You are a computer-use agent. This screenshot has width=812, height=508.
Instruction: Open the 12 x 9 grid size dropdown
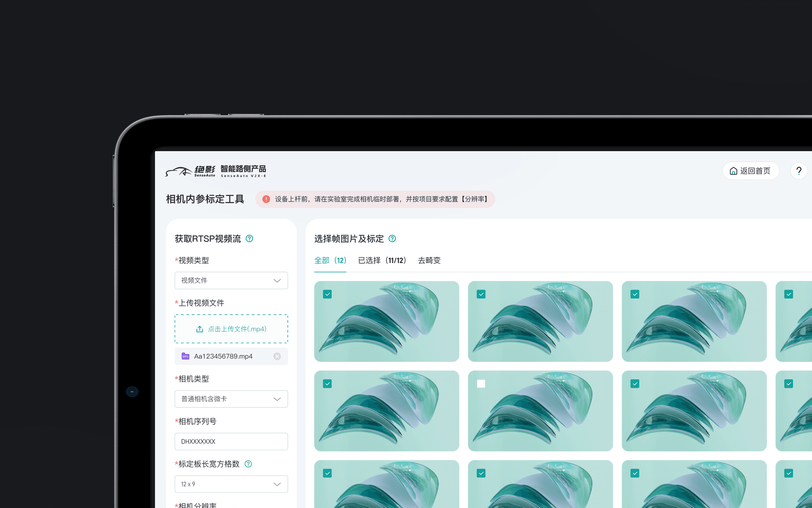tap(231, 484)
